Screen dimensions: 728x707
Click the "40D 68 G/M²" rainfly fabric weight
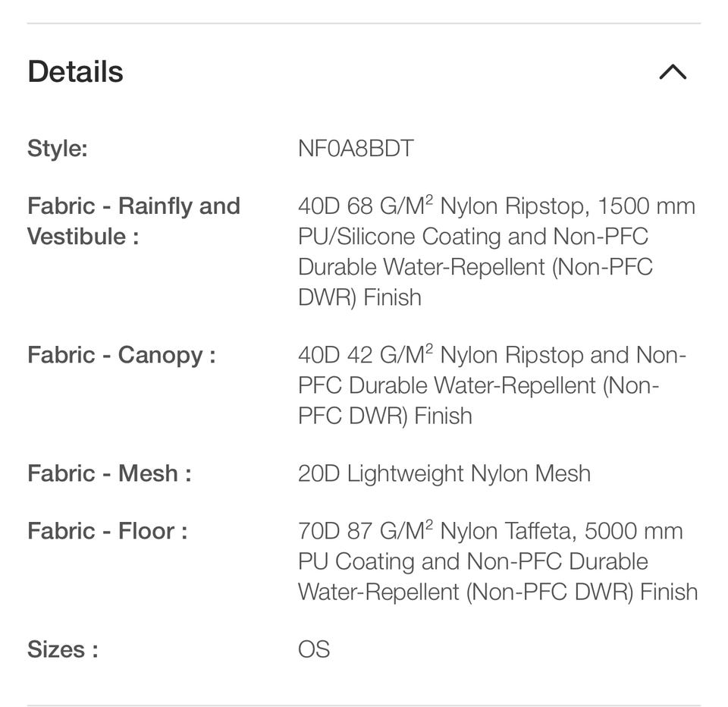tap(366, 206)
